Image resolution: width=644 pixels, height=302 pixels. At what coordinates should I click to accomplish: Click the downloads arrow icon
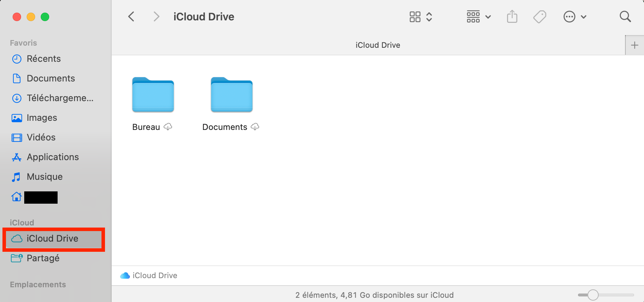(17, 98)
